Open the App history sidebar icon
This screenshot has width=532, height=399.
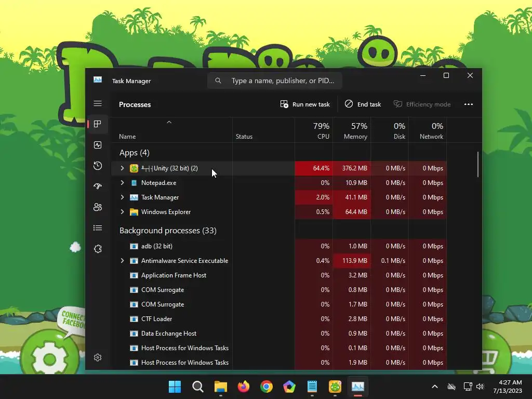click(x=98, y=166)
